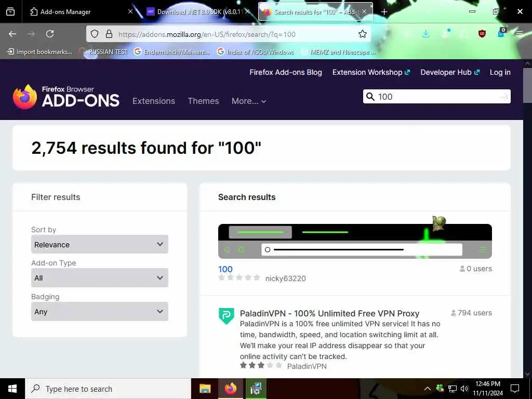
Task: Click the page vertical scrollbar thumb
Action: (x=527, y=85)
